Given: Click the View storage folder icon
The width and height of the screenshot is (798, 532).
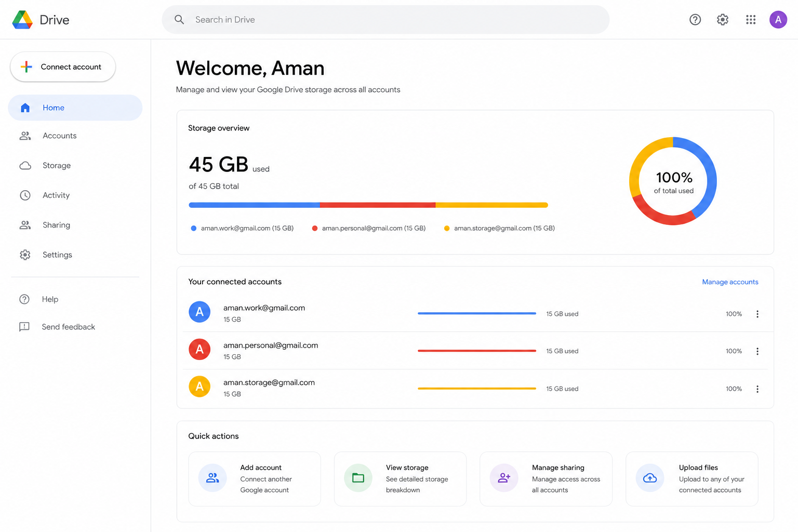Looking at the screenshot, I should [358, 478].
